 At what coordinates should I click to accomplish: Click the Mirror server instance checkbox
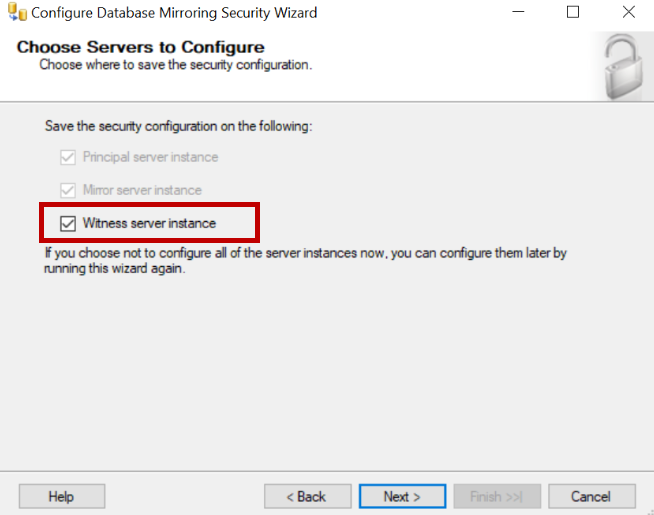pos(68,190)
